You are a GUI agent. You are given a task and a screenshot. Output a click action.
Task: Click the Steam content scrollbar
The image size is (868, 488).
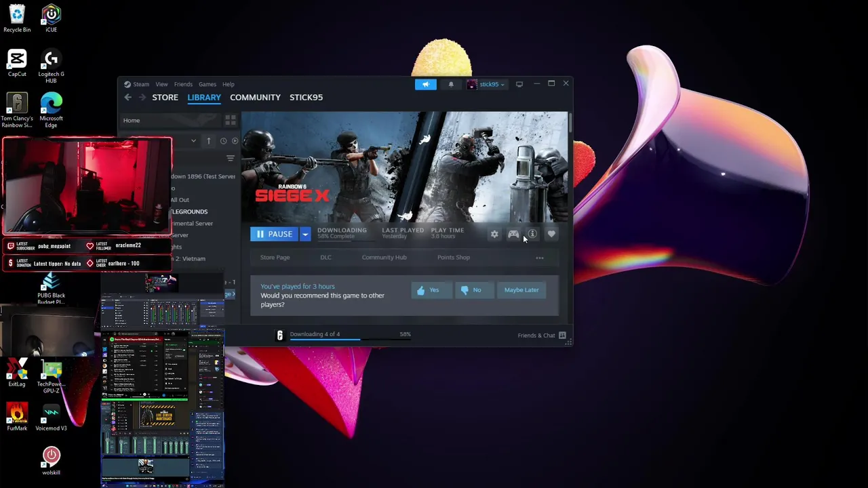coord(570,123)
